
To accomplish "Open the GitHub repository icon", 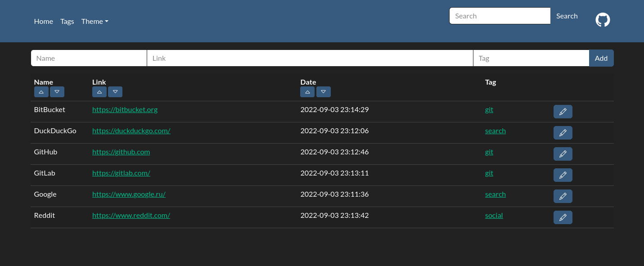I will point(603,20).
